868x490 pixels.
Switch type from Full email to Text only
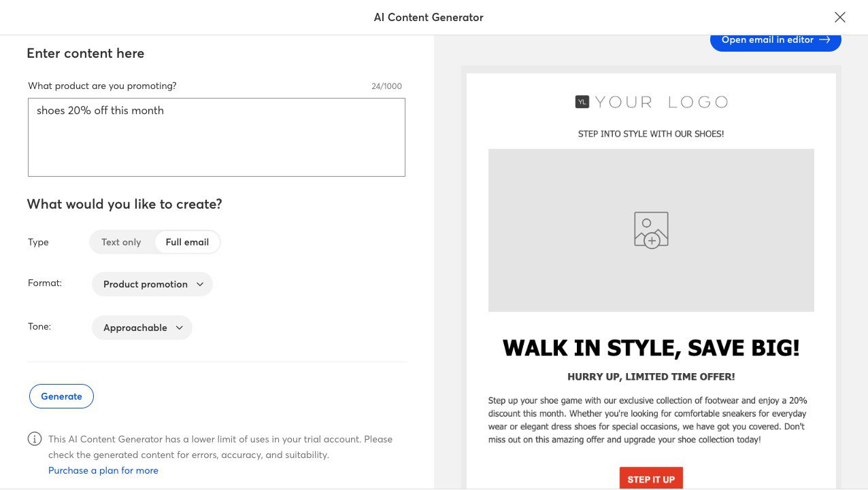point(121,242)
